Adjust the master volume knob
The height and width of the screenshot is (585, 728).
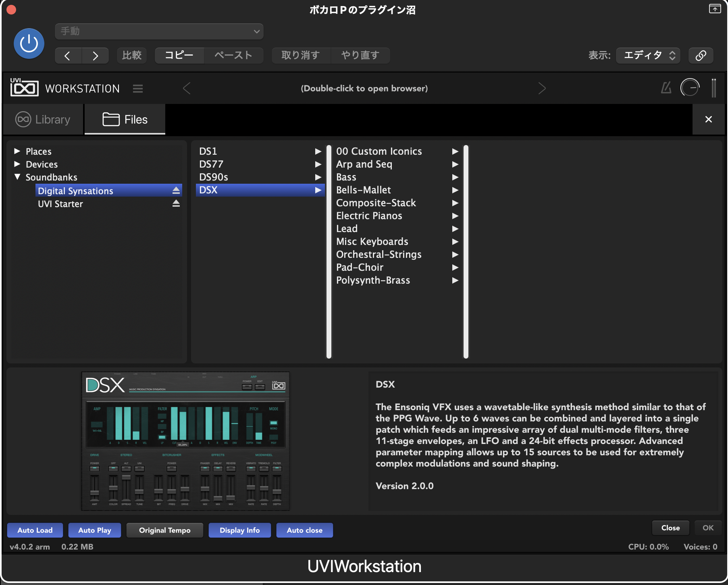(690, 87)
